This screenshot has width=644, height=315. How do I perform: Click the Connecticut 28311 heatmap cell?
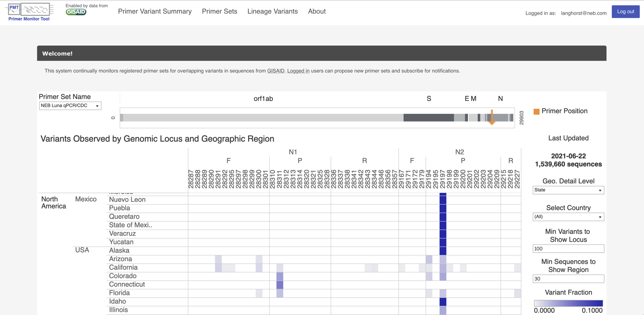(280, 285)
